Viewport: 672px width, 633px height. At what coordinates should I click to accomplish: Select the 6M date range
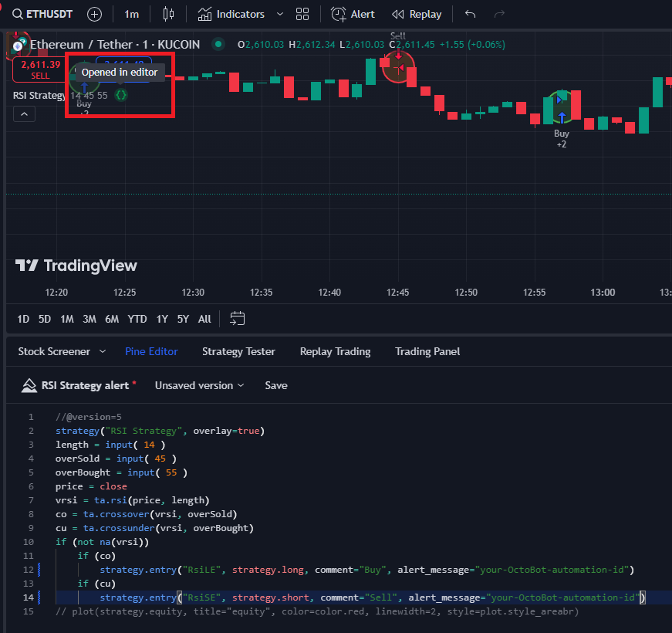tap(112, 319)
